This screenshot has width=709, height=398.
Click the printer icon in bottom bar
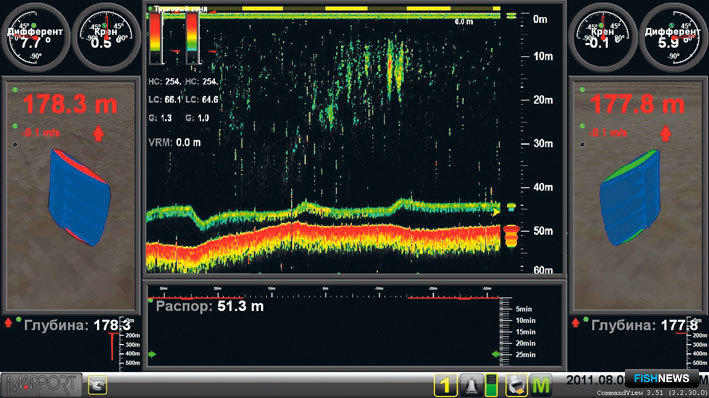coord(516,385)
